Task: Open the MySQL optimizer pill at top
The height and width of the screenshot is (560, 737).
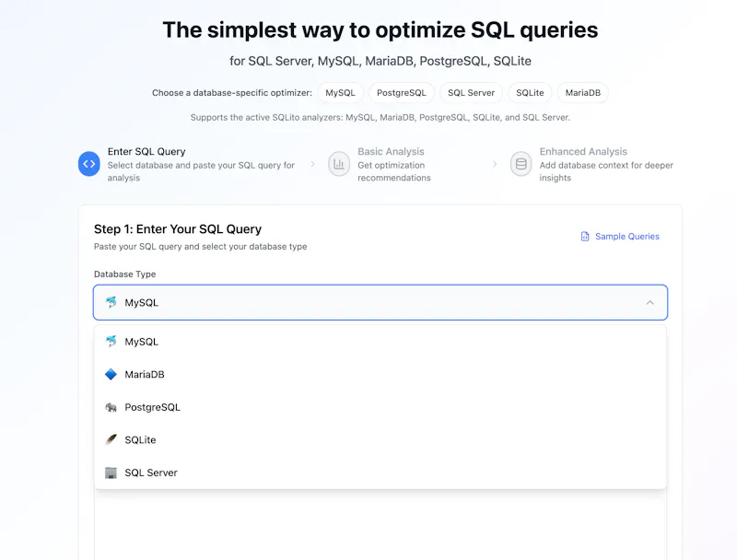Action: pyautogui.click(x=340, y=92)
